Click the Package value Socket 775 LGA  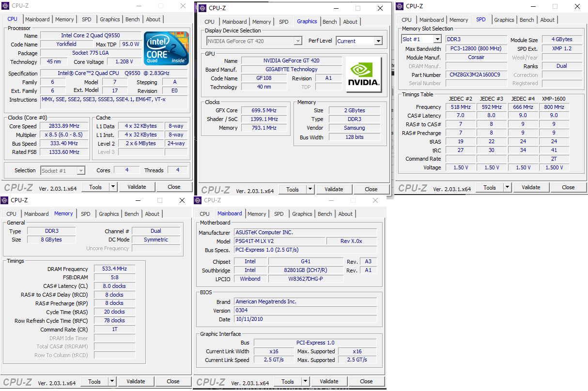point(91,53)
